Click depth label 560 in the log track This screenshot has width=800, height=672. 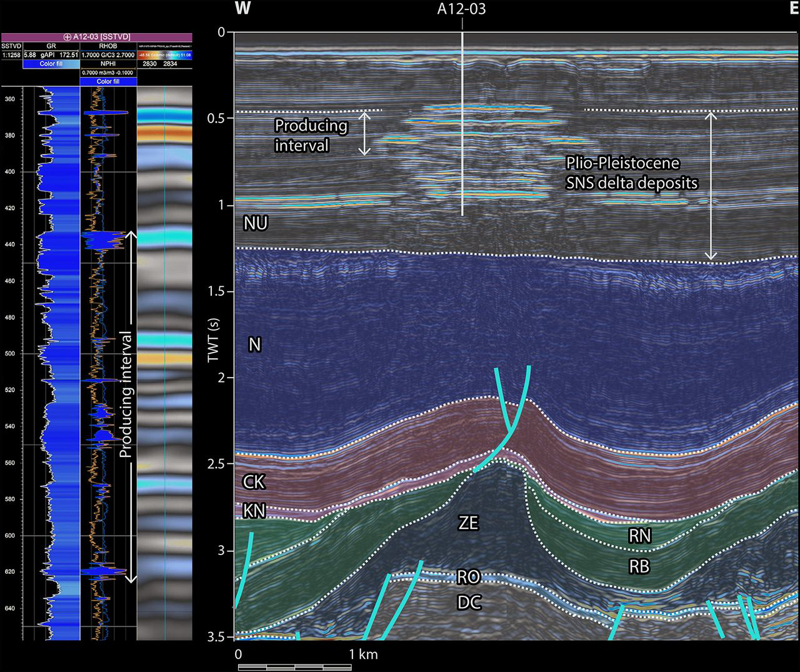click(9, 463)
